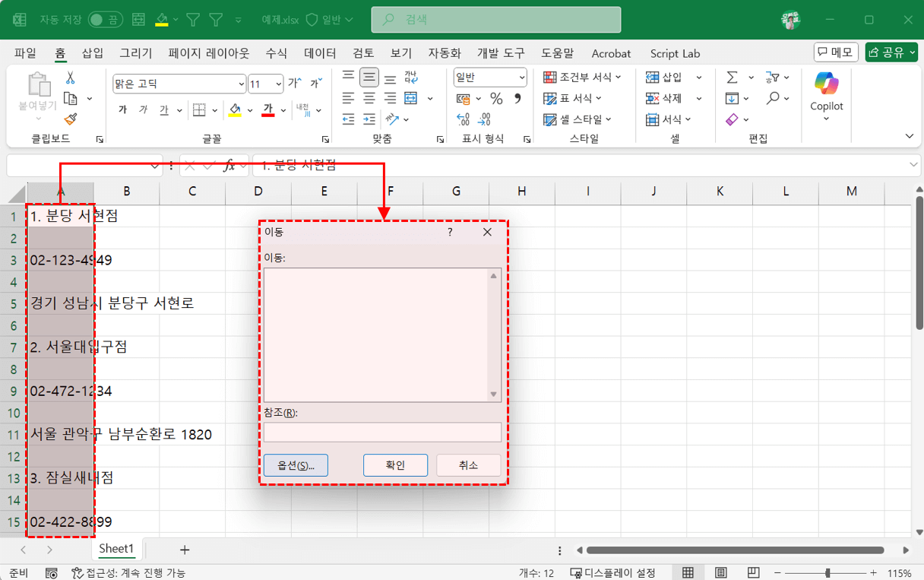Select the Format Painter brush icon

coord(71,119)
